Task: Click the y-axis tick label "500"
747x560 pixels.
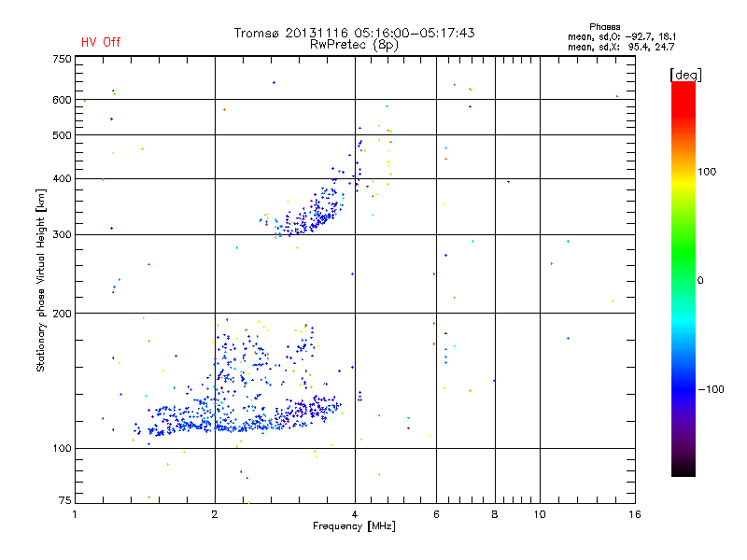Action: [x=62, y=135]
